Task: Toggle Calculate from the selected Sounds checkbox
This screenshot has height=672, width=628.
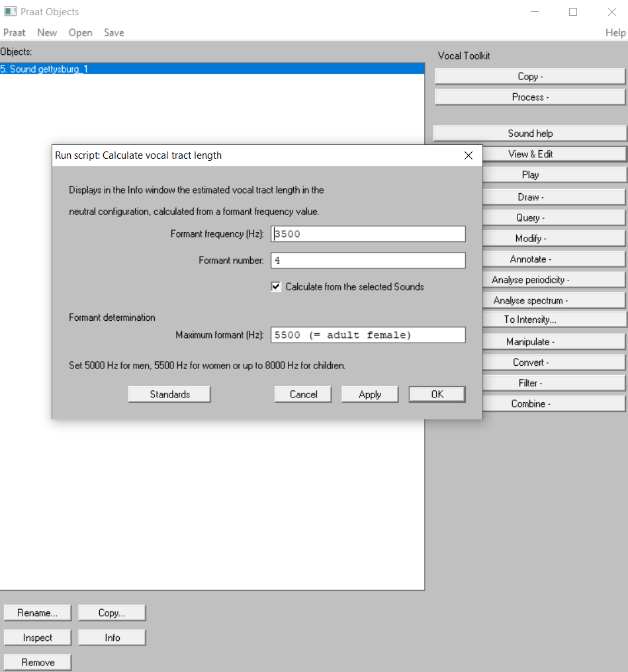Action: pos(276,286)
